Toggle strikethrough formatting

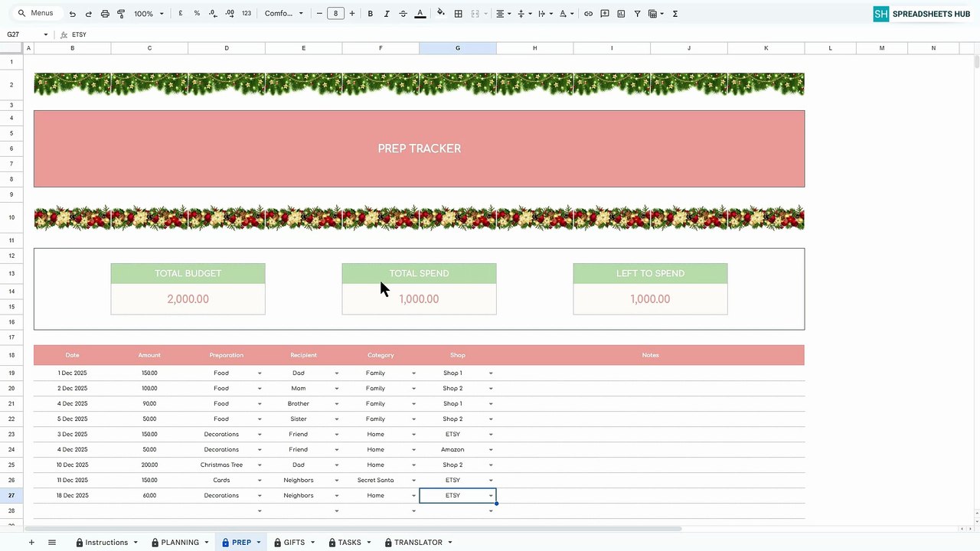pyautogui.click(x=403, y=14)
